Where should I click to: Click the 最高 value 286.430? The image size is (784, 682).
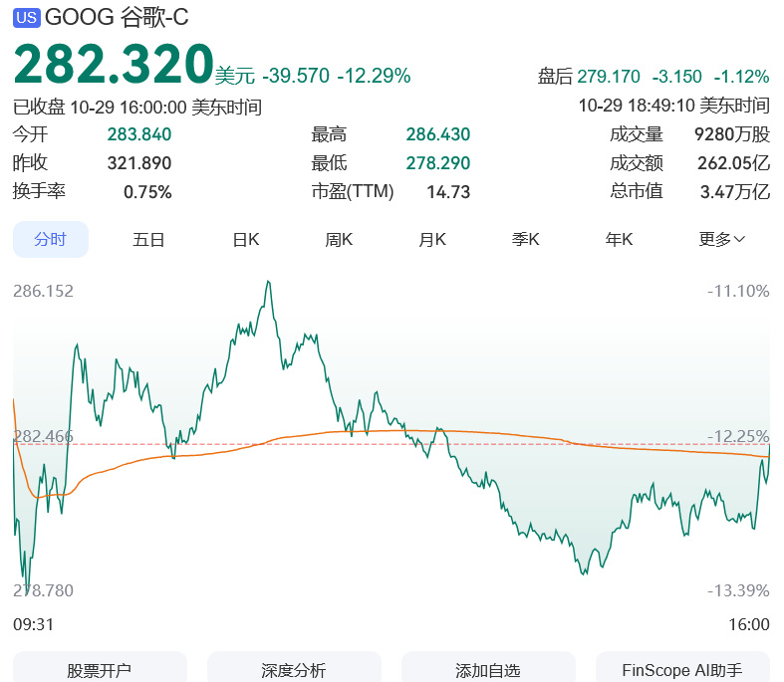pyautogui.click(x=438, y=134)
